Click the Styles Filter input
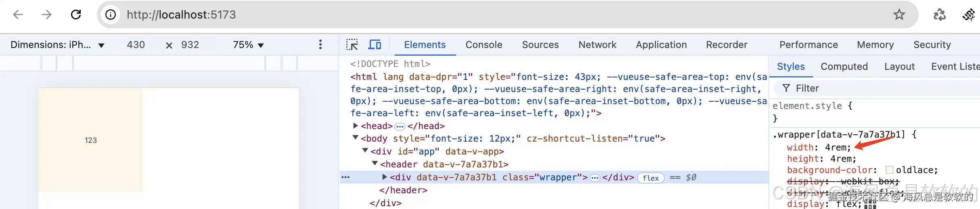 tap(877, 88)
